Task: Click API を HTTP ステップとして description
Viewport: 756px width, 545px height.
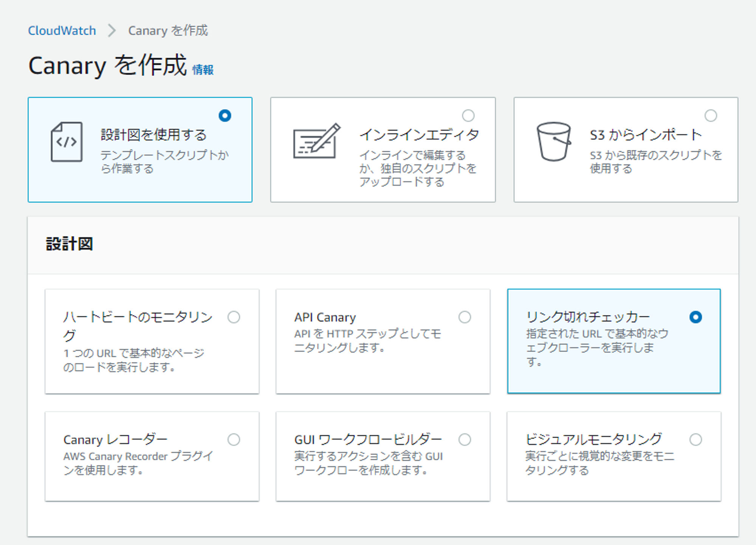Action: tap(368, 340)
